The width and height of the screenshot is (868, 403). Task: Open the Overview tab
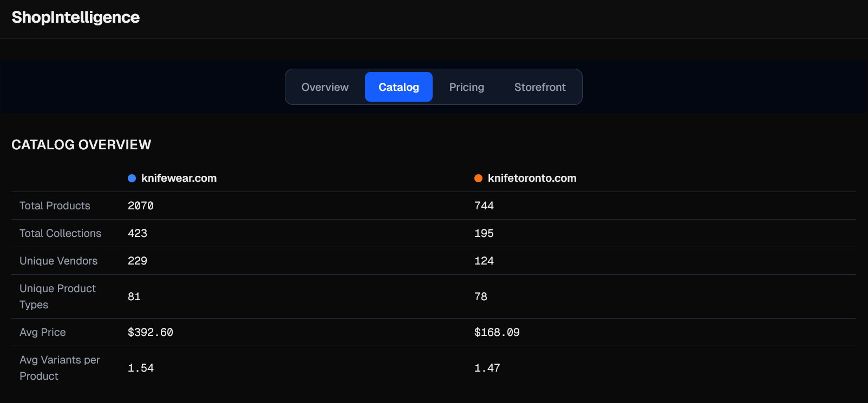[325, 87]
